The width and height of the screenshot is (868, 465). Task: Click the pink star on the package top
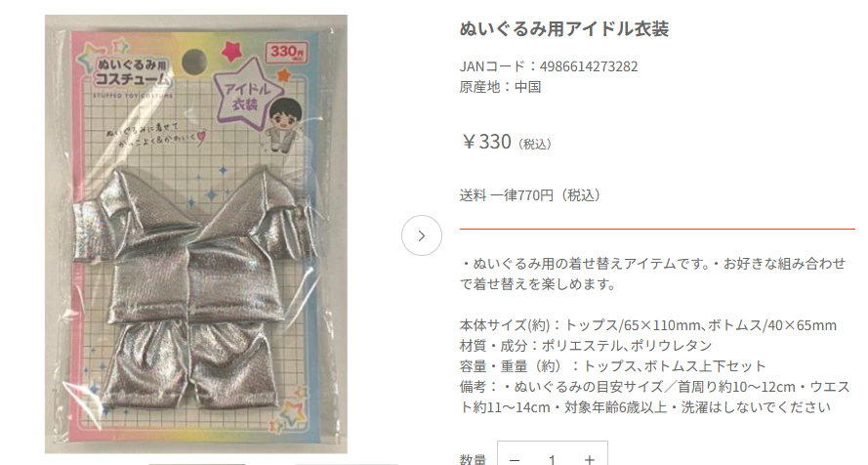(x=232, y=50)
